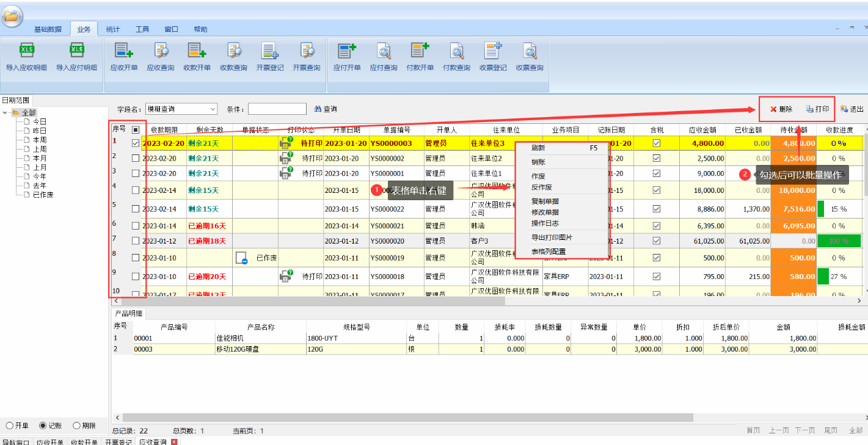The height and width of the screenshot is (445, 868).
Task: Click the red X 删除 icon
Action: point(773,109)
